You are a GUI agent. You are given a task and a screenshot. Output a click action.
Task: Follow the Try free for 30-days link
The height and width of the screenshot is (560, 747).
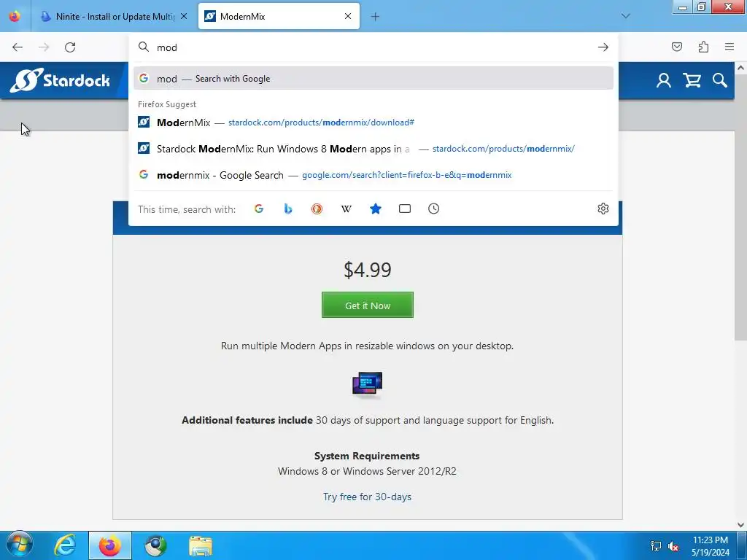pyautogui.click(x=368, y=497)
